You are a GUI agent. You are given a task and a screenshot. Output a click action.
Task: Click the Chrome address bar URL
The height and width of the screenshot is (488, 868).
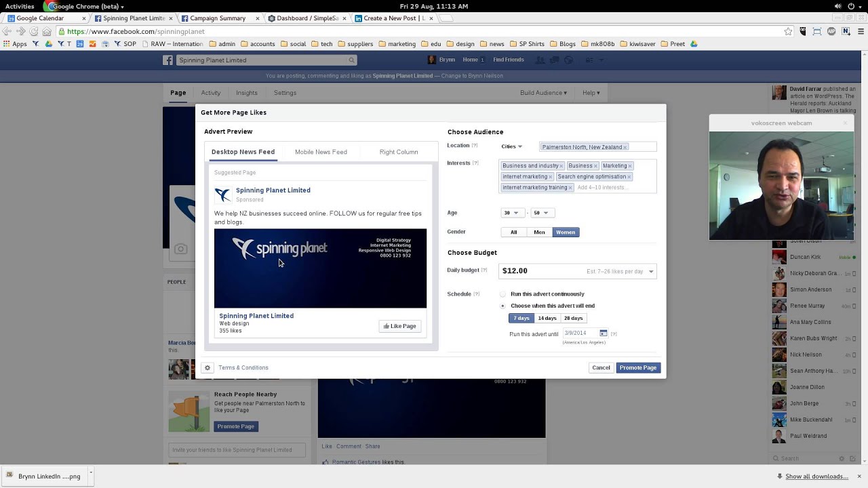(x=136, y=31)
